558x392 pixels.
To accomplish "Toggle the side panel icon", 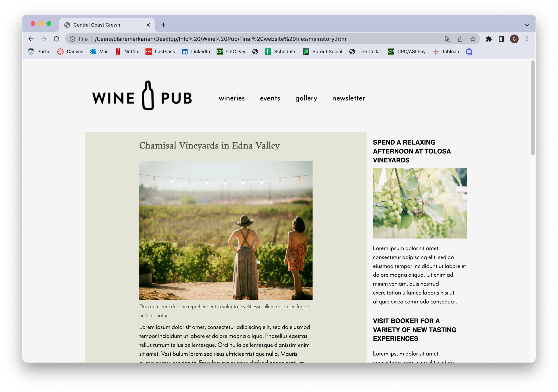I will [501, 39].
